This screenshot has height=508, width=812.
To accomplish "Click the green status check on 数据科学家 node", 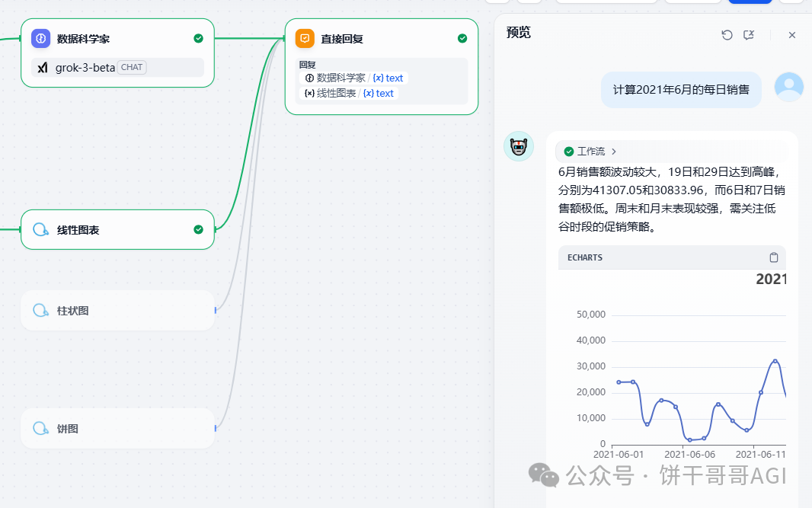I will (x=198, y=38).
